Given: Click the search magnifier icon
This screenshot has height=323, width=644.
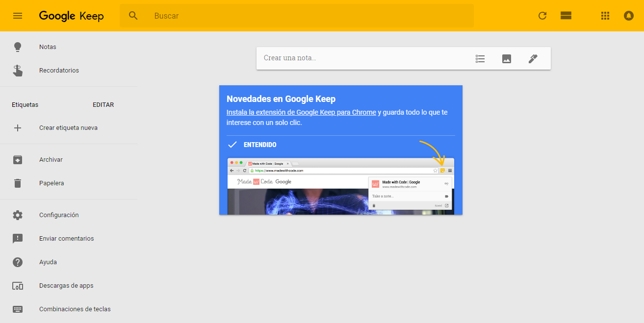Looking at the screenshot, I should click(133, 16).
